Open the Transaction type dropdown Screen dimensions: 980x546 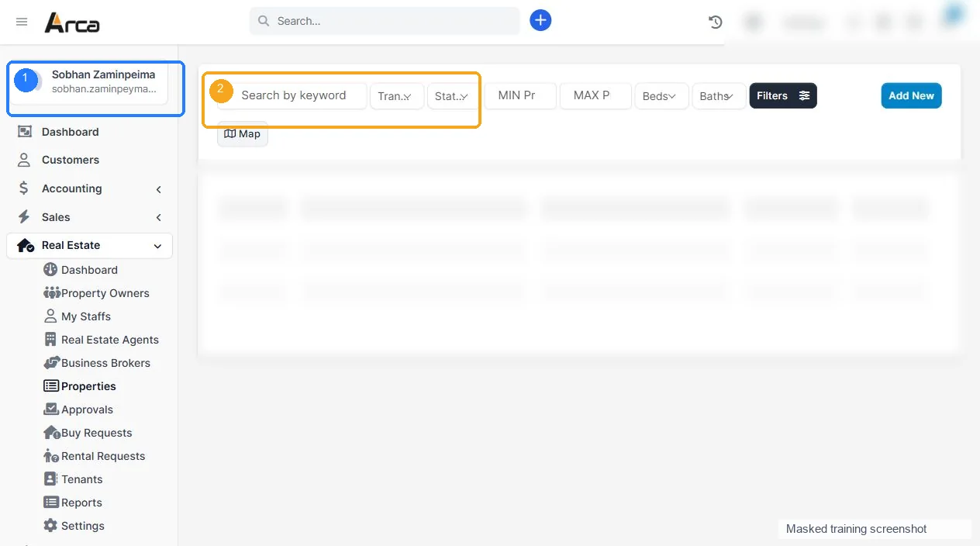[x=397, y=96]
